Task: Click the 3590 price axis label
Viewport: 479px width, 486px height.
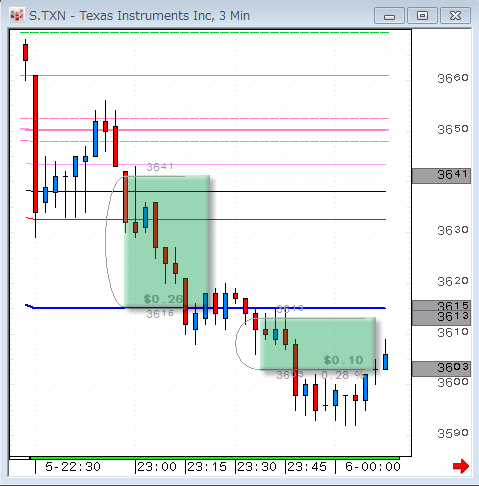Action: pos(453,433)
